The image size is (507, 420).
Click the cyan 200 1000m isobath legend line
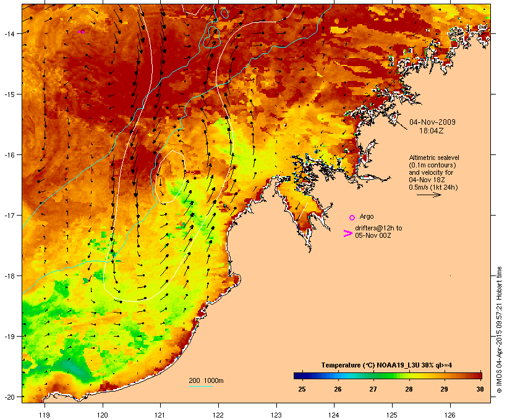[200, 387]
